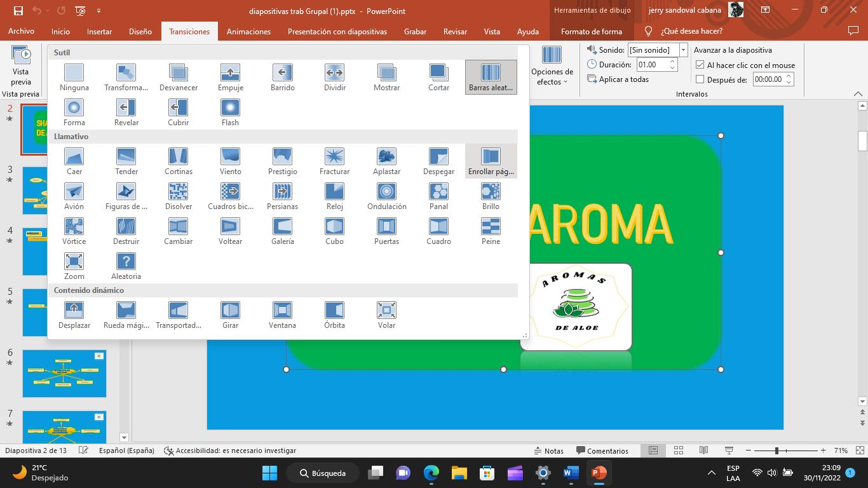Screen dimensions: 868x488
Task: Select the Viento transition
Action: pos(231,161)
